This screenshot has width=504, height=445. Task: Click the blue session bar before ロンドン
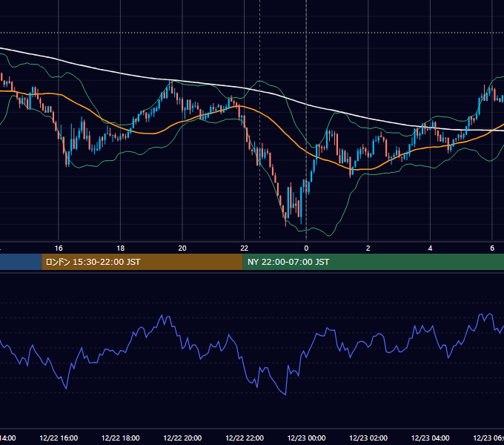pyautogui.click(x=21, y=262)
